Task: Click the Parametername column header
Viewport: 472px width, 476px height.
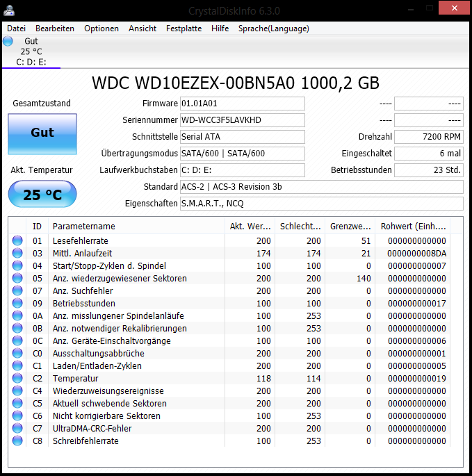Action: (x=137, y=226)
